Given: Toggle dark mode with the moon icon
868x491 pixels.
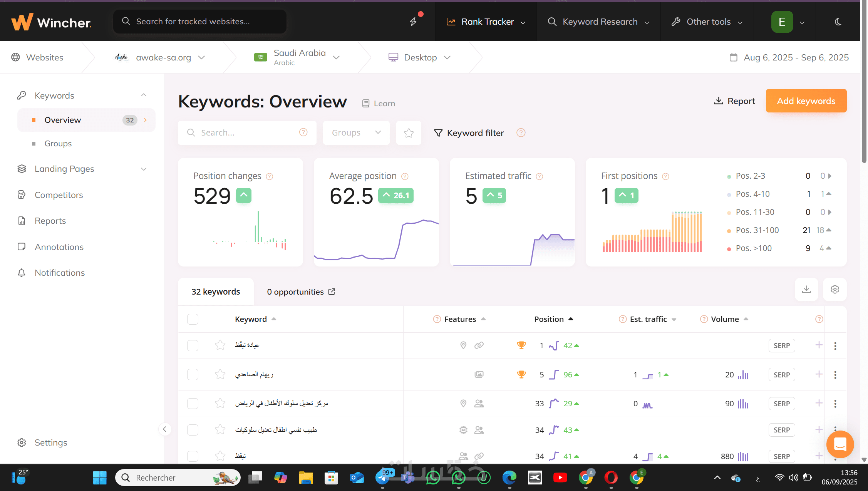Looking at the screenshot, I should click(x=838, y=22).
